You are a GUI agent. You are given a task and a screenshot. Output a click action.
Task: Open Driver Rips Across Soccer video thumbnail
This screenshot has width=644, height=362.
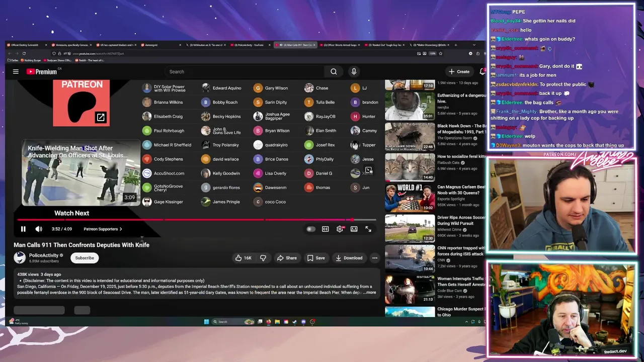[410, 228]
